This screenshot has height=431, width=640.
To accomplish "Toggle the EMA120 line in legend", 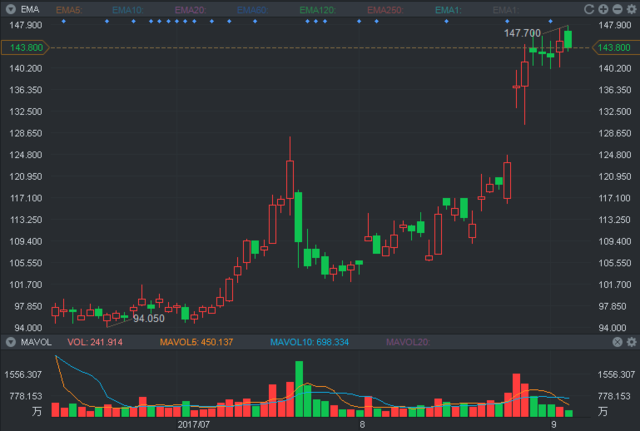I will point(316,9).
